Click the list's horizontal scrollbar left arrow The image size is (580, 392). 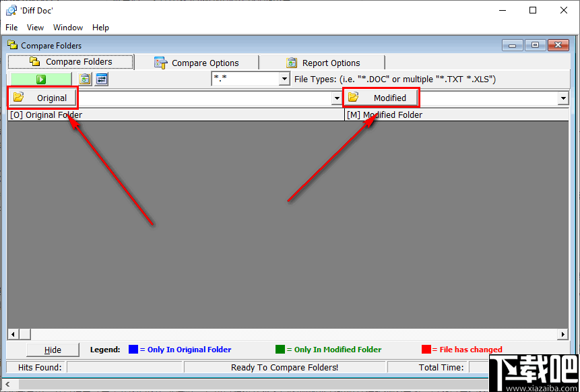[x=13, y=334]
